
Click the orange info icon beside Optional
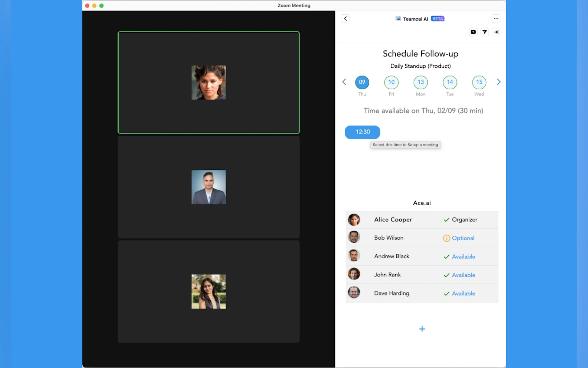pos(446,238)
